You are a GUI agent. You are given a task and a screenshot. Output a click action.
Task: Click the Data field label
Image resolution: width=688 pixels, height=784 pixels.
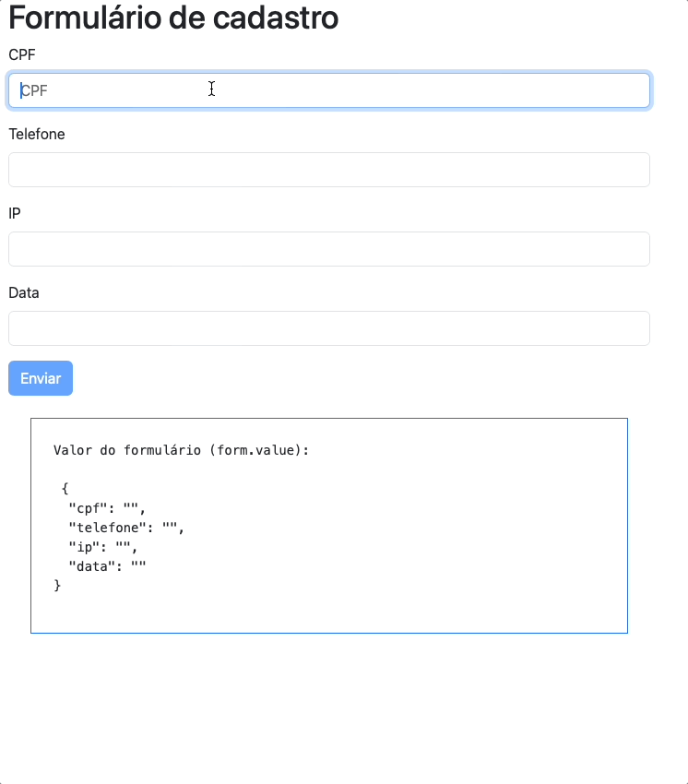point(24,292)
